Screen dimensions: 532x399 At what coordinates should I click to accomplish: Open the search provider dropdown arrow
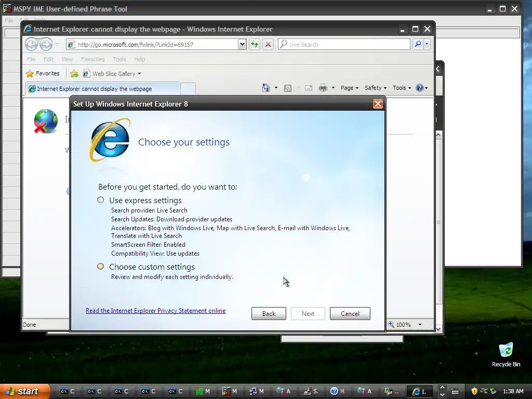click(x=427, y=45)
